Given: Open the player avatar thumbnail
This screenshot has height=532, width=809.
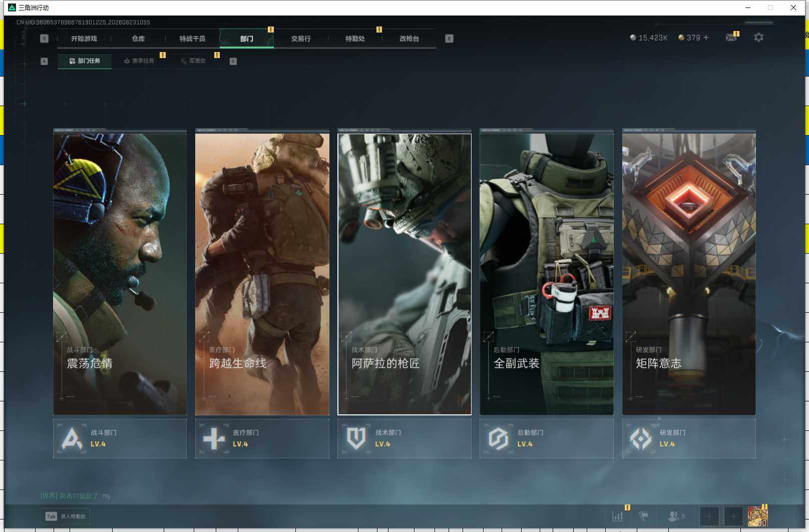Looking at the screenshot, I should 757,516.
